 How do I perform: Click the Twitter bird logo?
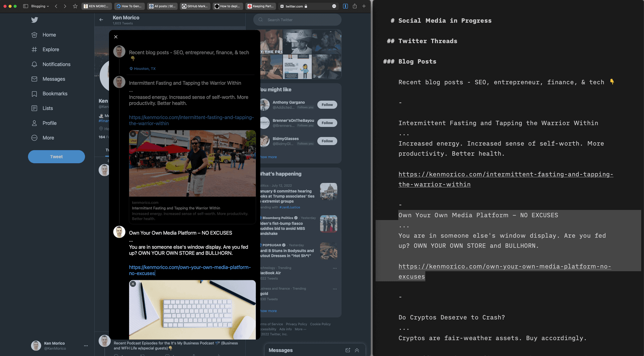35,20
